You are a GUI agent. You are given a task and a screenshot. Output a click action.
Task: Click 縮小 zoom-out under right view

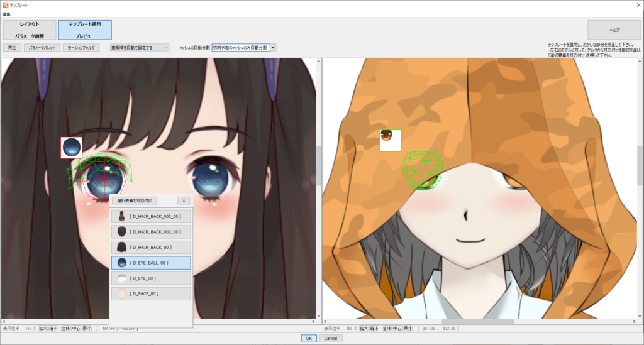[x=374, y=329]
